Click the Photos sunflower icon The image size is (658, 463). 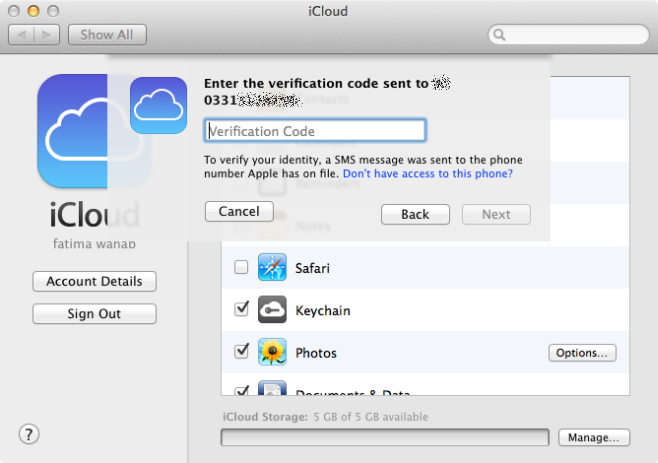pos(272,352)
